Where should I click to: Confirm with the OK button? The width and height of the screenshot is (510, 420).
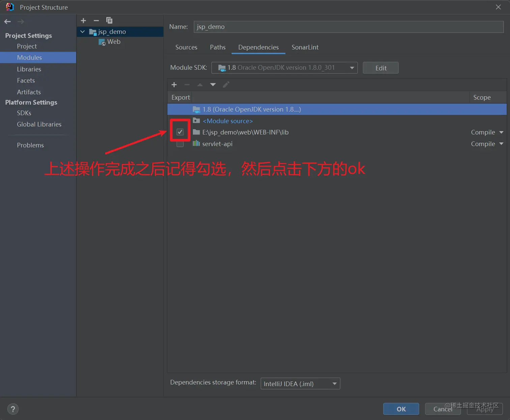(401, 409)
